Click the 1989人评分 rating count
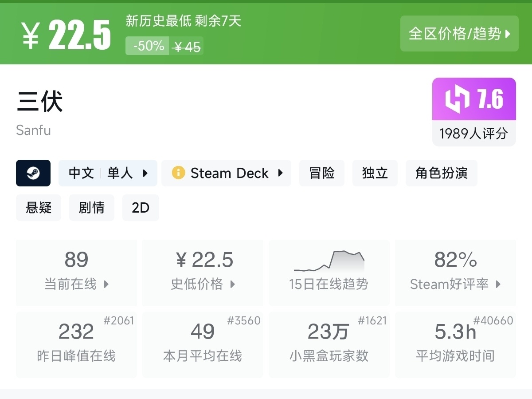 [x=474, y=133]
